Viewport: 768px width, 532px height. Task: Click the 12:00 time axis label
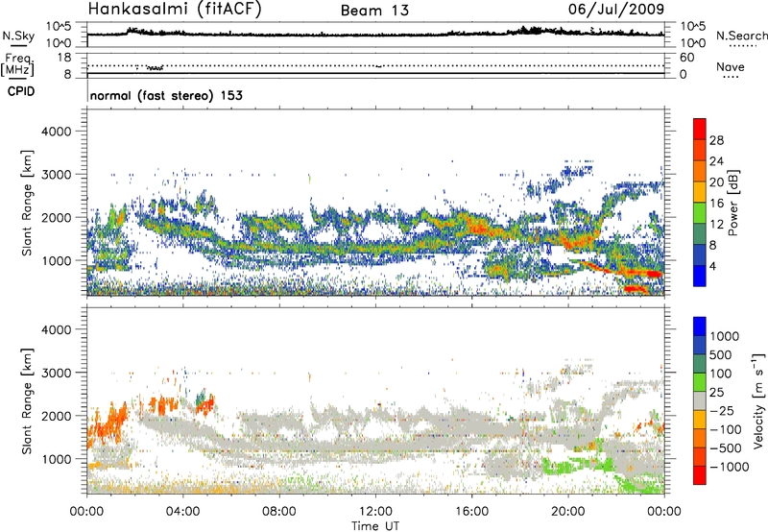[x=375, y=512]
